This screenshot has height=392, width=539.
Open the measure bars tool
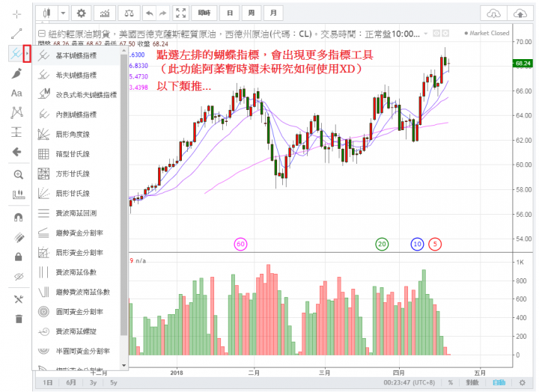point(19,195)
